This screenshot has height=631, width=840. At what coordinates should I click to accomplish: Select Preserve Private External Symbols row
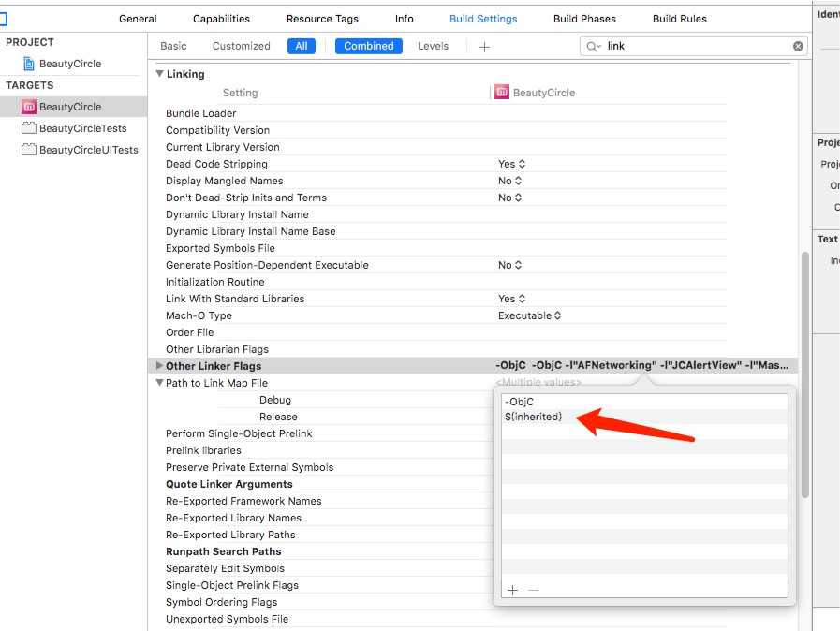(249, 467)
